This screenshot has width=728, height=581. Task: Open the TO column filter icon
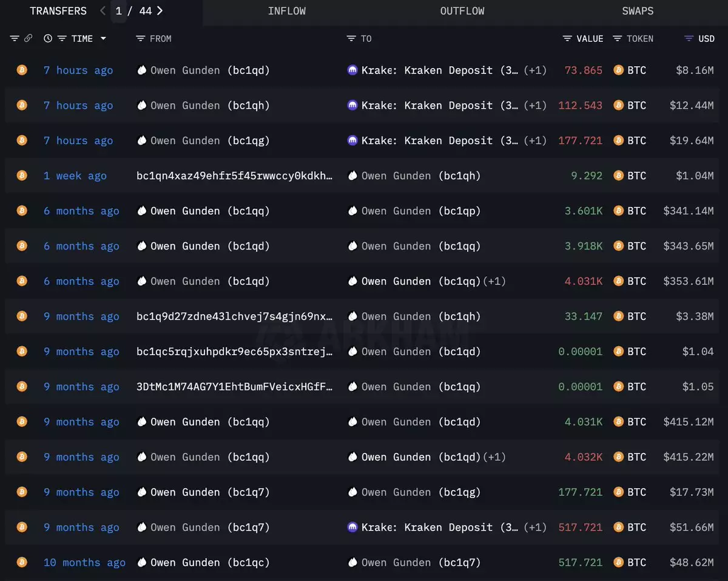(x=351, y=38)
